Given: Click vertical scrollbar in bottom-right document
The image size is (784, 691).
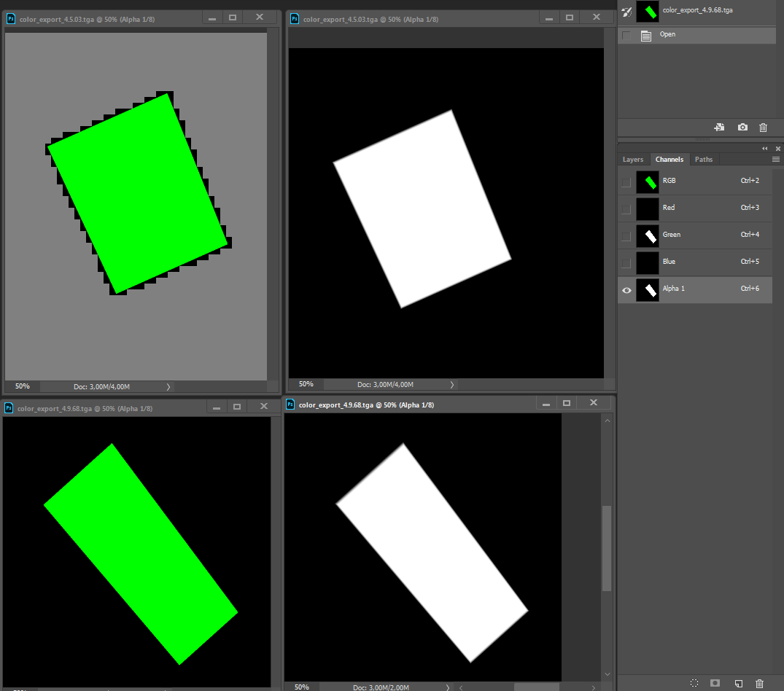Looking at the screenshot, I should [607, 548].
